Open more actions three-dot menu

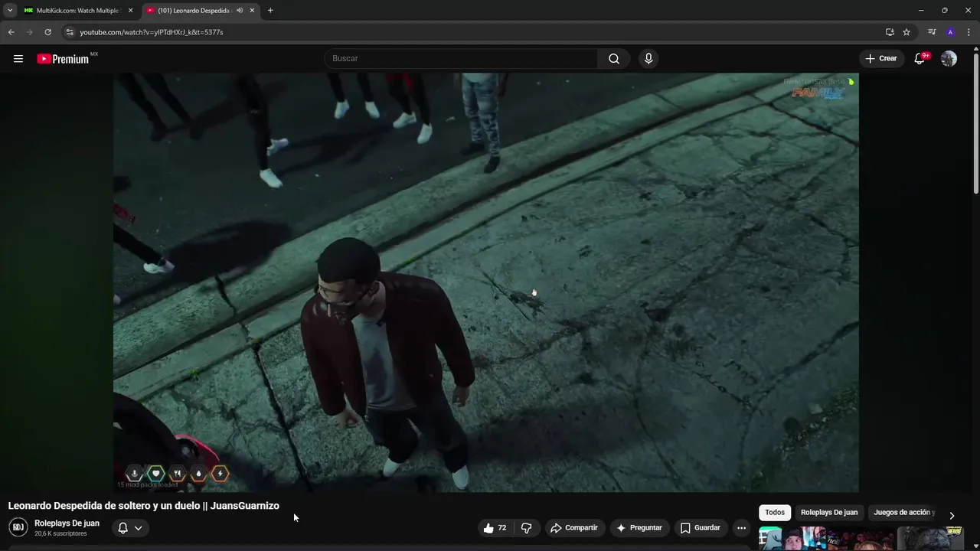741,528
